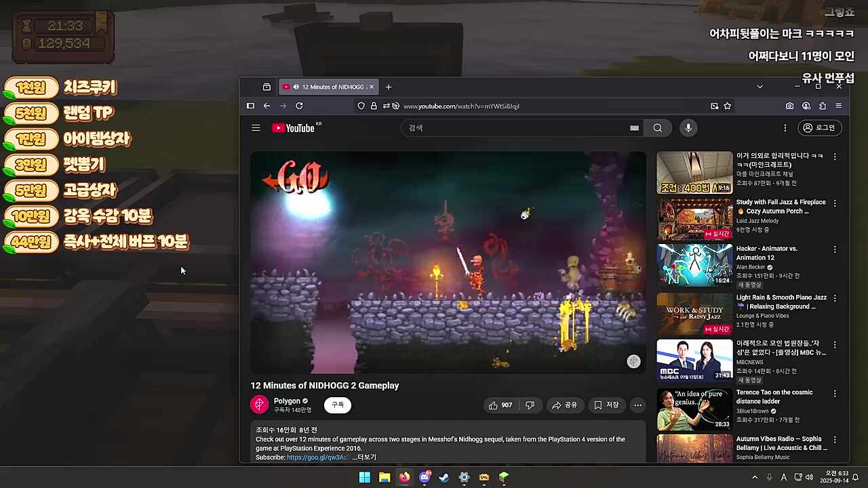Open the list all tabs chevron
Image resolution: width=868 pixels, height=488 pixels.
coord(759,87)
